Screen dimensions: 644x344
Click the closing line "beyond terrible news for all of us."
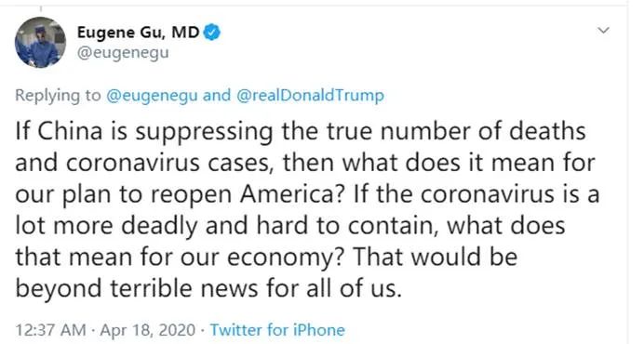208,288
